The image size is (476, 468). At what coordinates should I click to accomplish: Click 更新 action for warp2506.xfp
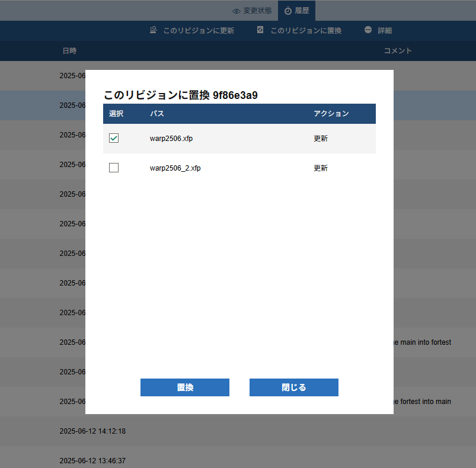pyautogui.click(x=321, y=139)
